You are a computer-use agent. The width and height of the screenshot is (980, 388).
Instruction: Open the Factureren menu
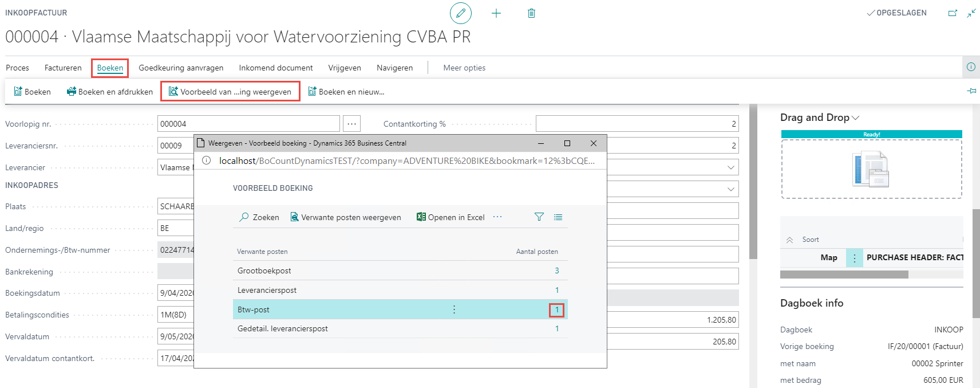pyautogui.click(x=63, y=68)
